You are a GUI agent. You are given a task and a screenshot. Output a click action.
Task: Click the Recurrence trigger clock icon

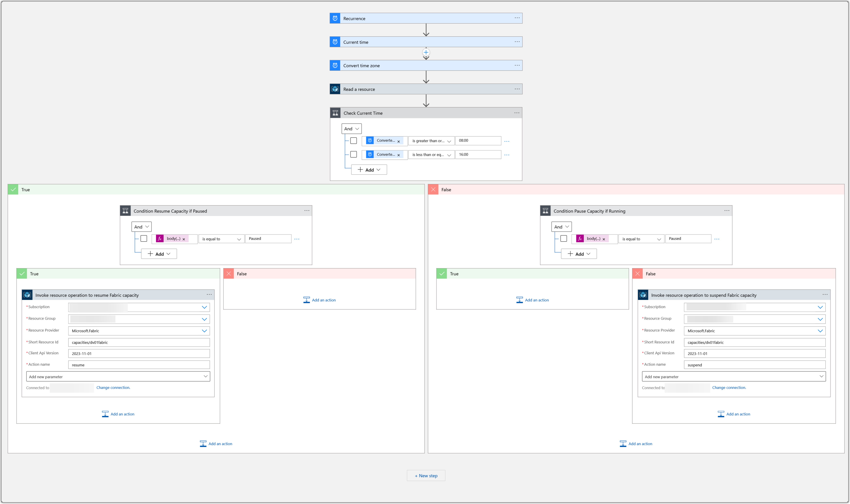tap(335, 18)
